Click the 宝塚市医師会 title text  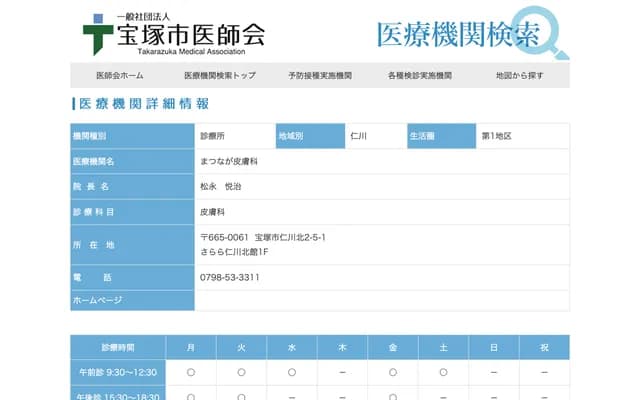(191, 37)
